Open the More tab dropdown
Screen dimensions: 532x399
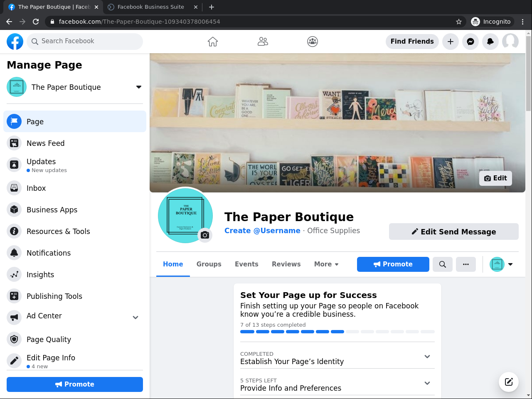pyautogui.click(x=326, y=264)
